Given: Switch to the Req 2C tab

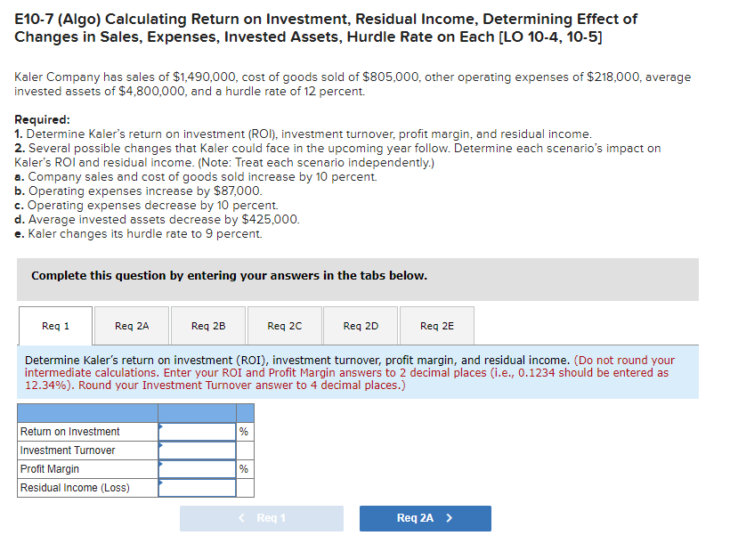Looking at the screenshot, I should pos(284,325).
